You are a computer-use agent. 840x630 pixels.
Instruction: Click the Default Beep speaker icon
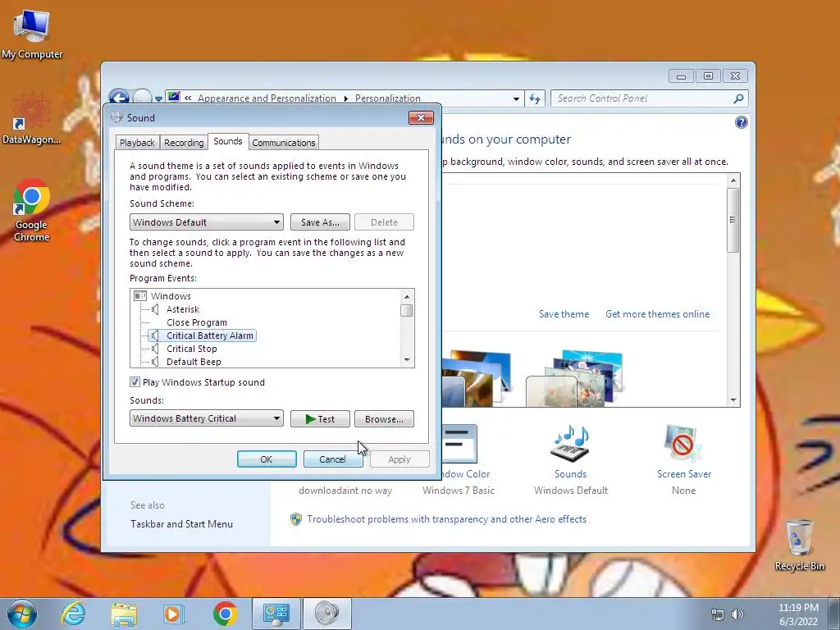click(x=155, y=362)
